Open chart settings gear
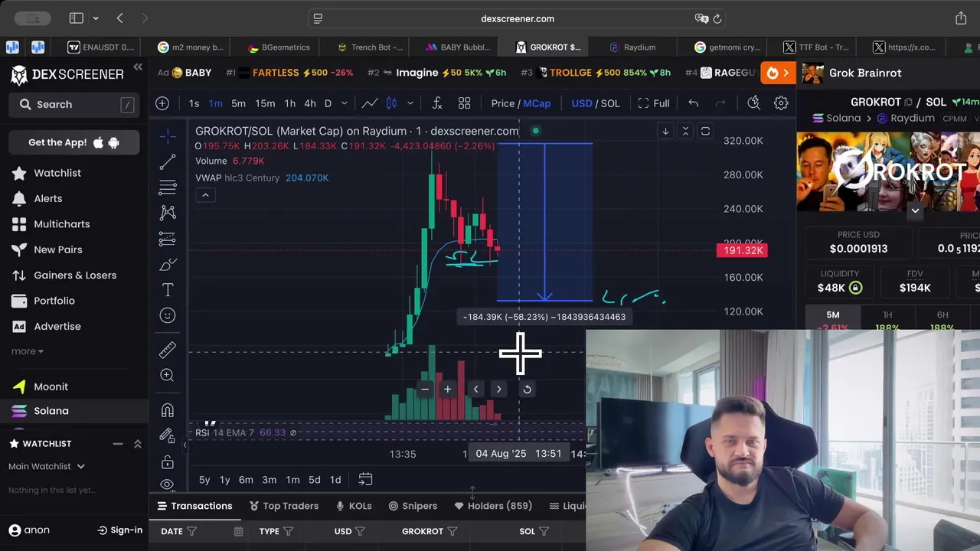 (781, 103)
